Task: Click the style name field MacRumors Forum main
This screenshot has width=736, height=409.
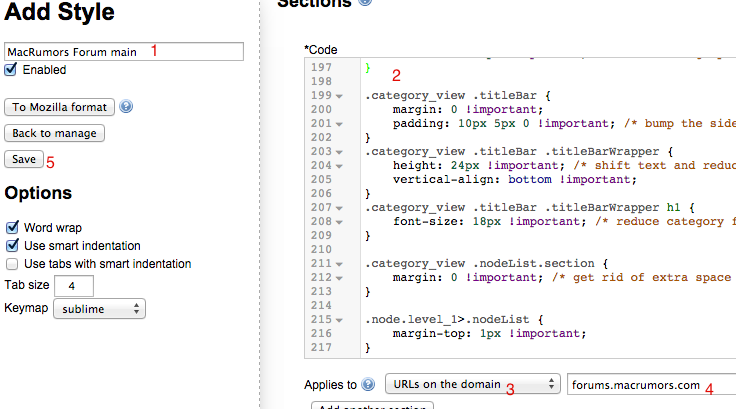Action: click(124, 52)
